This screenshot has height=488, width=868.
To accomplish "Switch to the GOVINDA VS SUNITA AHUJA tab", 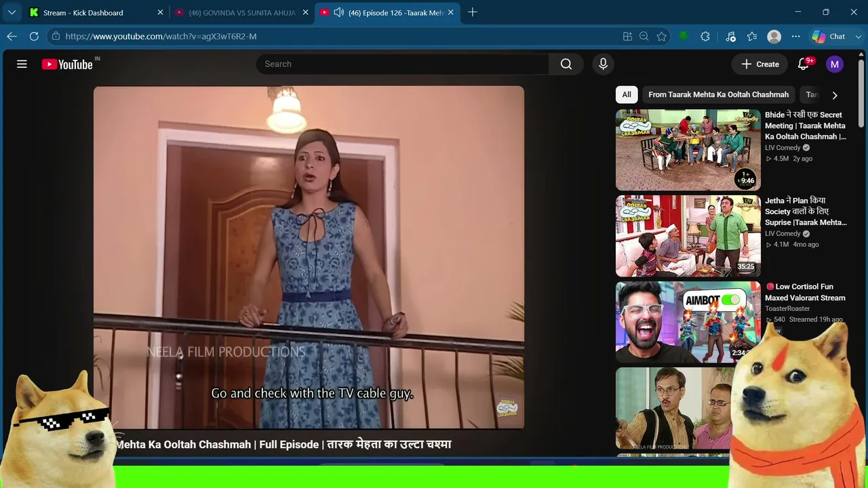I will point(241,13).
